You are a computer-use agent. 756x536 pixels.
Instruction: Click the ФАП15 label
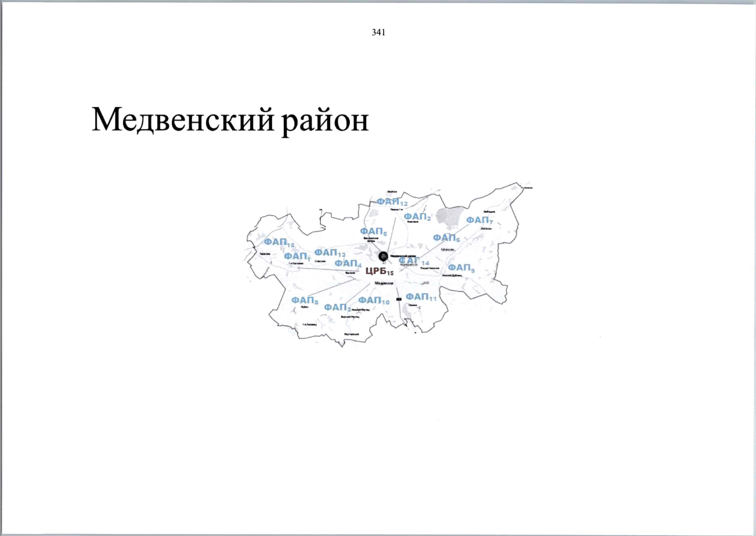279,242
